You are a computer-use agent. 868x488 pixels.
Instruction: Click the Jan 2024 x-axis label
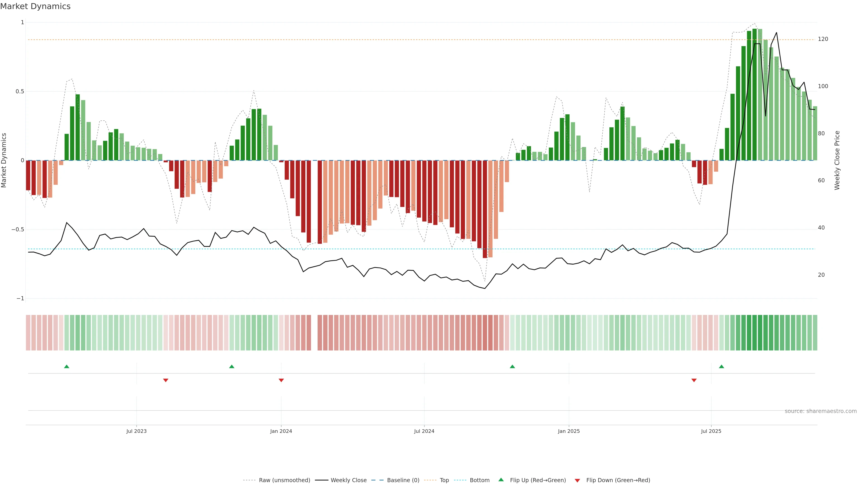(x=281, y=431)
